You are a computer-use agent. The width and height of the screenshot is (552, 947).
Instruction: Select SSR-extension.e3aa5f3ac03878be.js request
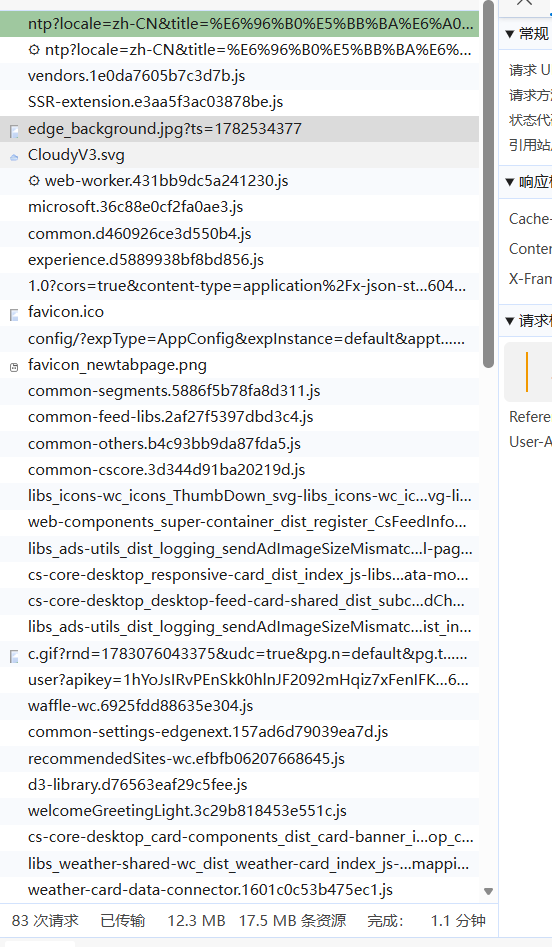tap(239, 102)
